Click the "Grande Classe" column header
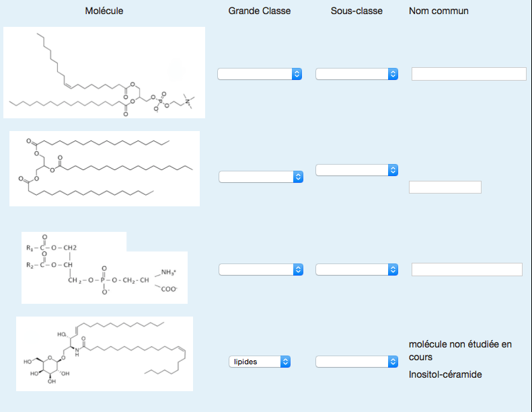 (260, 11)
